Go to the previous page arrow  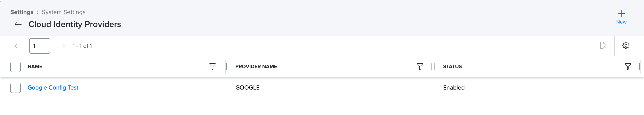[x=18, y=46]
